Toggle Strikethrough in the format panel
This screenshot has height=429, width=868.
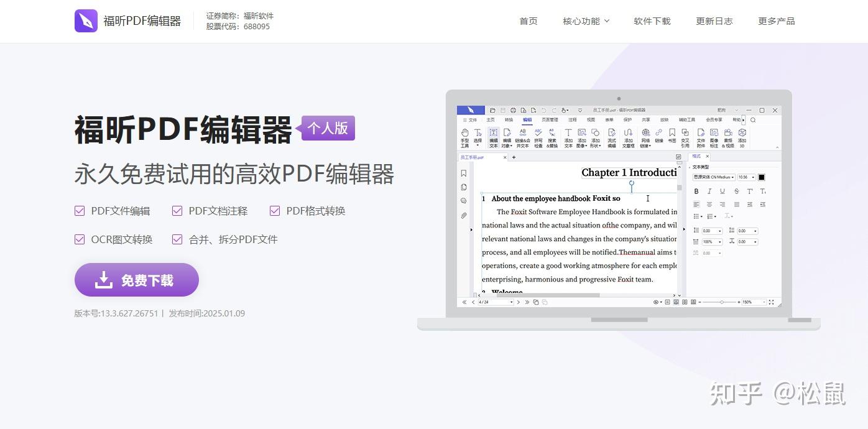(x=737, y=191)
